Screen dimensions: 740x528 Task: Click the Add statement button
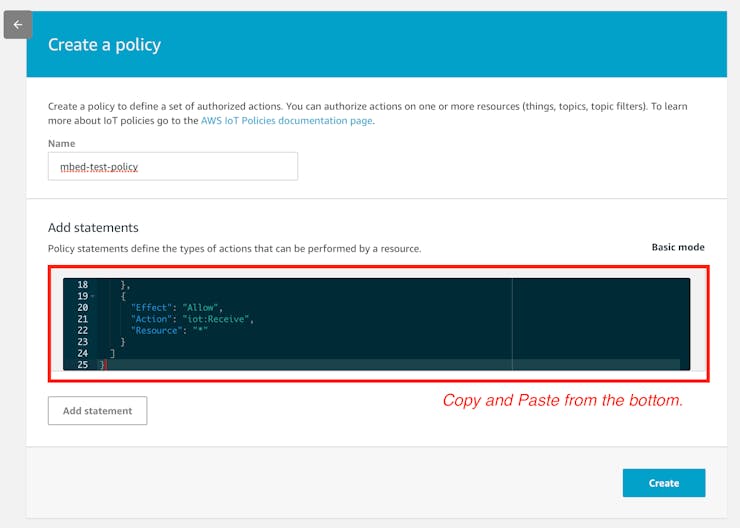point(97,411)
